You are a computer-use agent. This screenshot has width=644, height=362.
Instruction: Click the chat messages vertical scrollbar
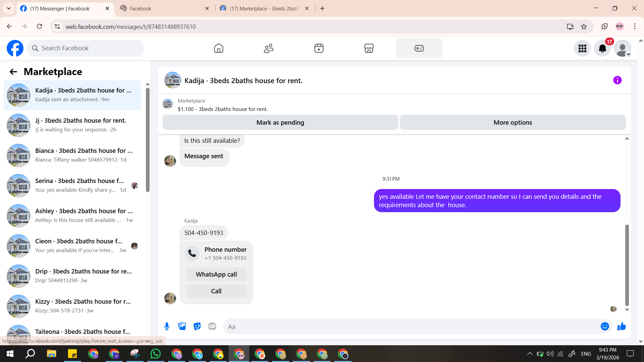(627, 265)
